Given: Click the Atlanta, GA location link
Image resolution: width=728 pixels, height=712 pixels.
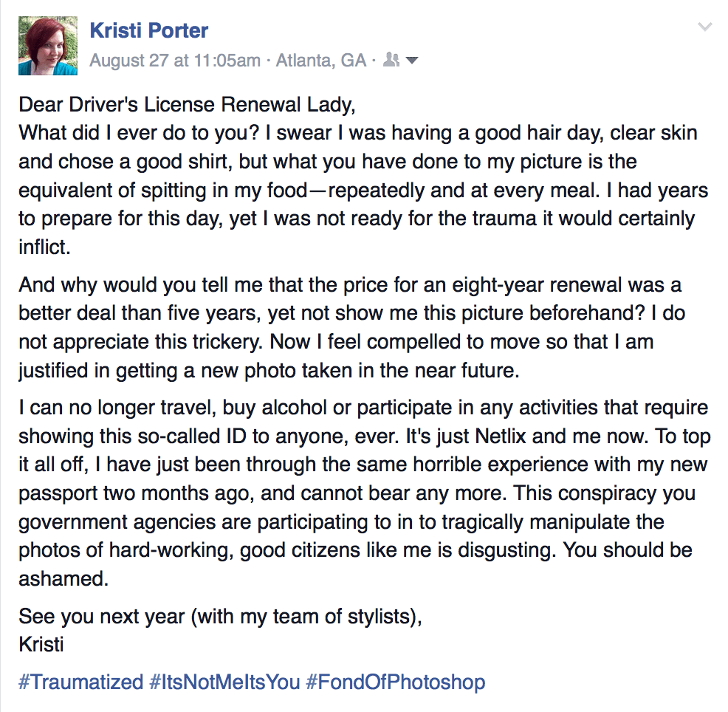Looking at the screenshot, I should point(321,61).
